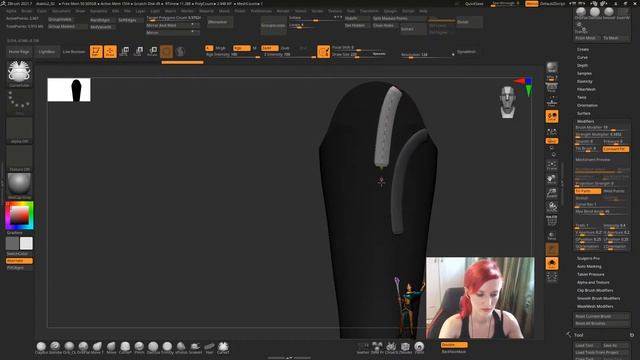Pick the hPolish brush in bottom shelf
The width and height of the screenshot is (640, 360).
pos(181,347)
